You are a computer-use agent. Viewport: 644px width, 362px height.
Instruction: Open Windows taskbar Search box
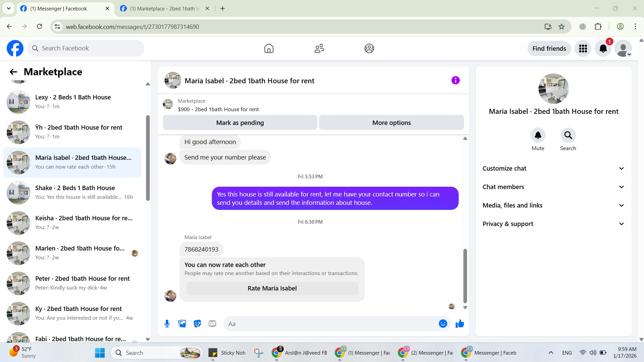pyautogui.click(x=156, y=353)
